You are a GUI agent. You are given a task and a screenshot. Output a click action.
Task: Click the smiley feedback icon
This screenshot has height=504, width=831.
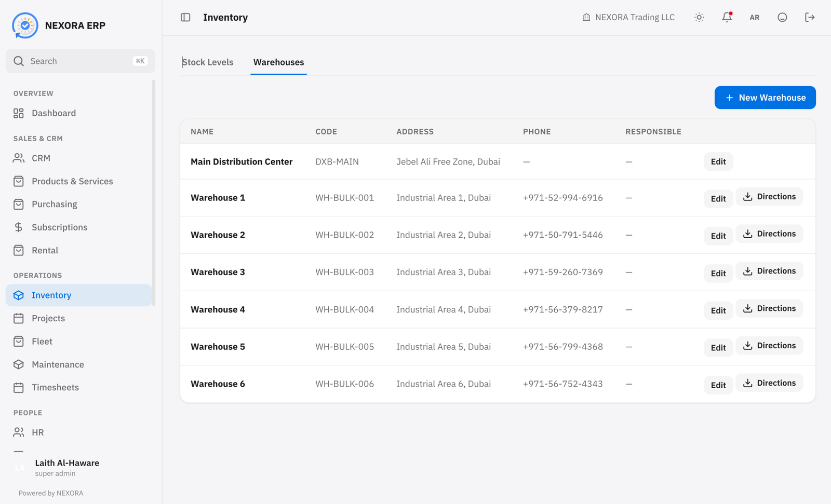click(x=782, y=17)
